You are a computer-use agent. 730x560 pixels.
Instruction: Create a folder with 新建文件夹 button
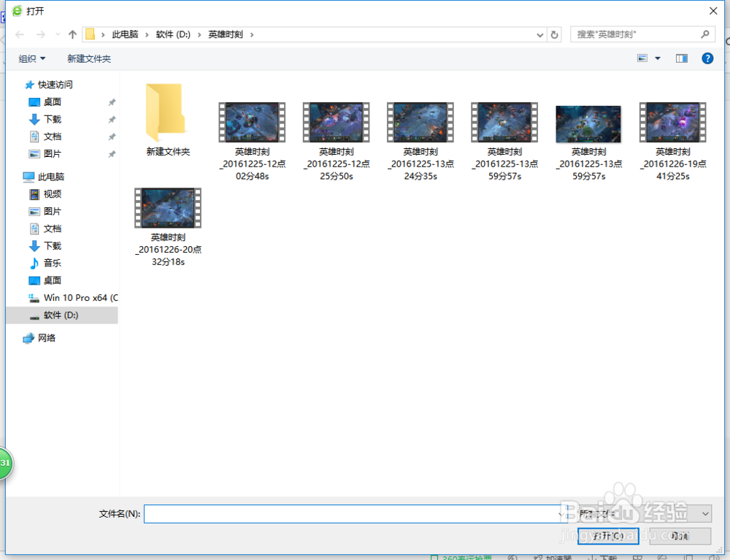click(x=89, y=58)
